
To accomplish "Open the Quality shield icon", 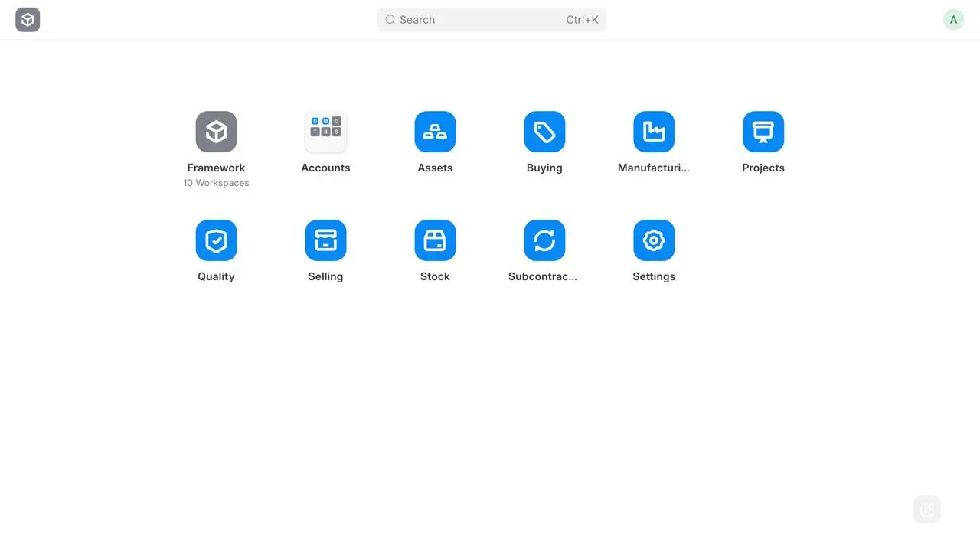I will 216,240.
